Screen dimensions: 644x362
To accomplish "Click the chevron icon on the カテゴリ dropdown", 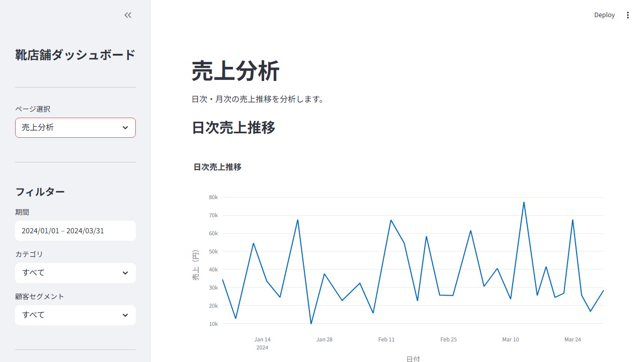I will pyautogui.click(x=125, y=273).
